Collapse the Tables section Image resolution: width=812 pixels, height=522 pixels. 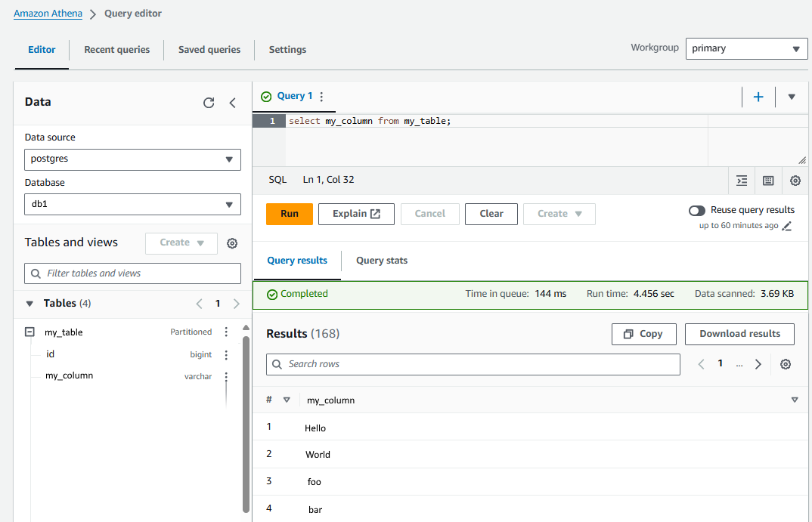pos(29,304)
